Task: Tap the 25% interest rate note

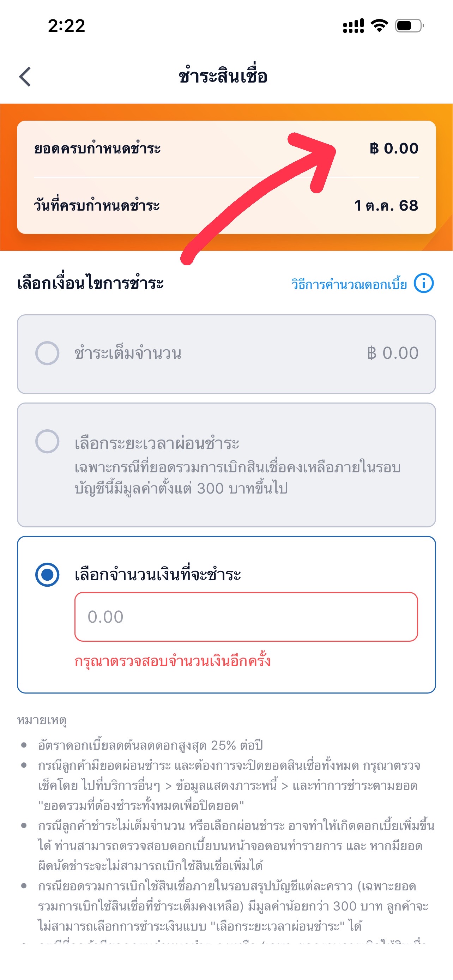Action: pyautogui.click(x=150, y=745)
